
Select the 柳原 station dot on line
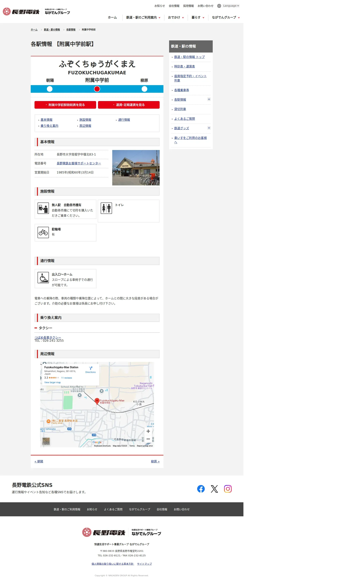point(144,89)
